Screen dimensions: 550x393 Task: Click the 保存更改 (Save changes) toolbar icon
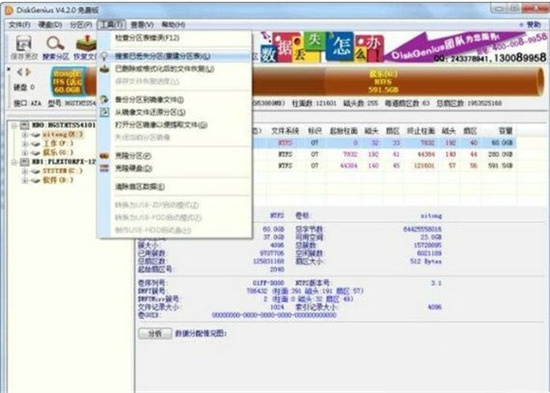point(23,44)
